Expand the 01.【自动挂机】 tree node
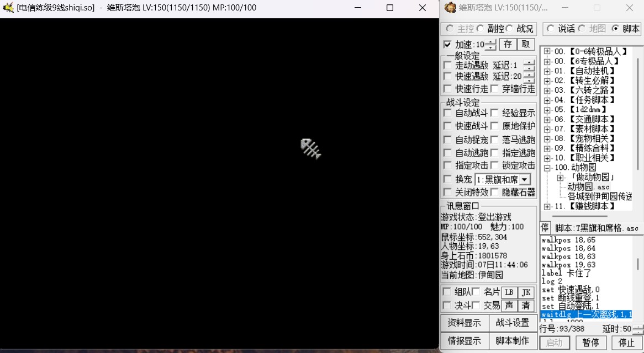The height and width of the screenshot is (353, 644). [547, 71]
